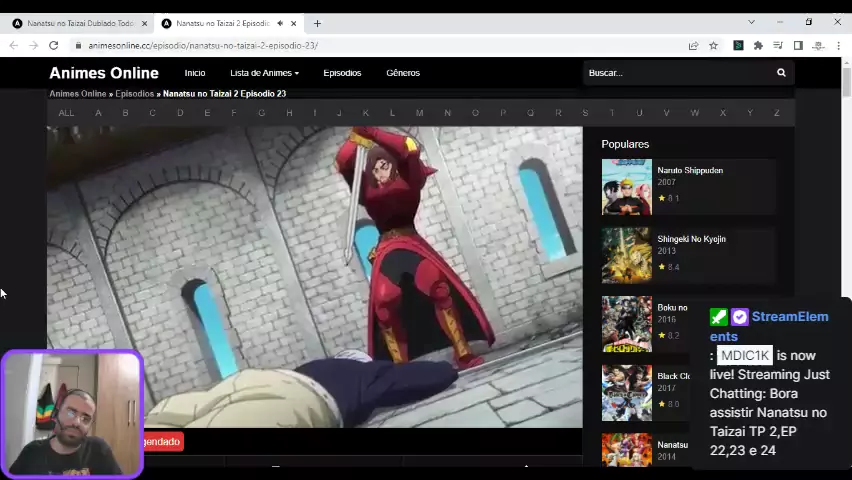Open a new browser tab

coord(317,23)
